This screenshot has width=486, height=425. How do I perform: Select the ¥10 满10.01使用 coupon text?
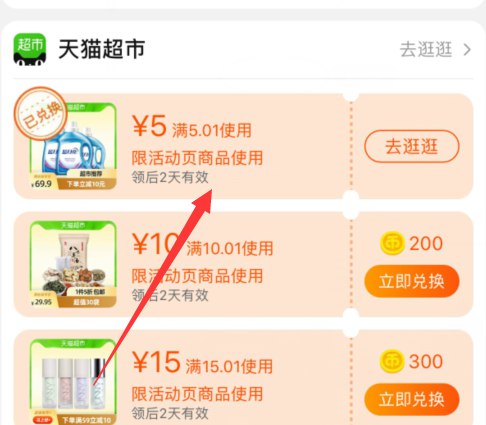(203, 245)
